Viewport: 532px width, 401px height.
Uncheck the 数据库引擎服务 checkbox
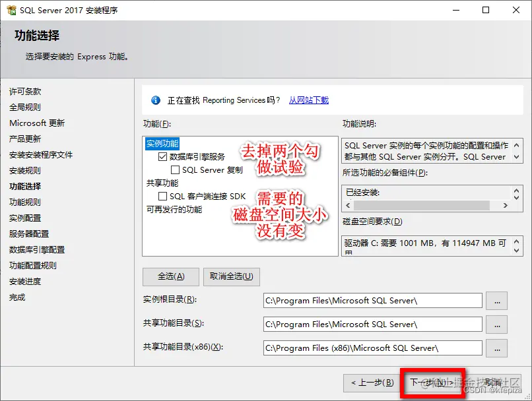coord(162,156)
